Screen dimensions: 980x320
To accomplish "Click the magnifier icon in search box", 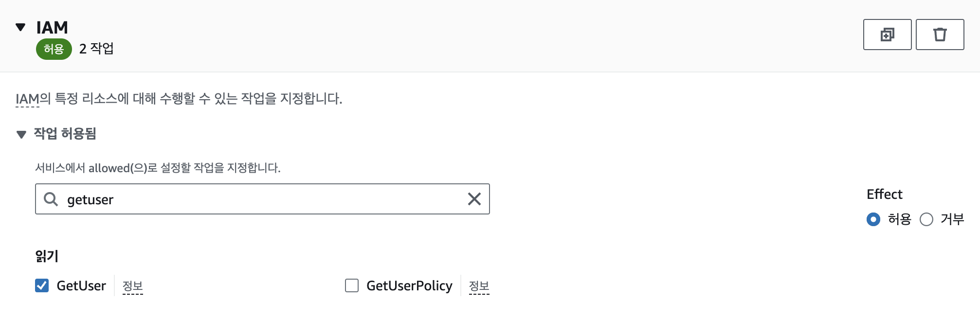I will coord(51,199).
